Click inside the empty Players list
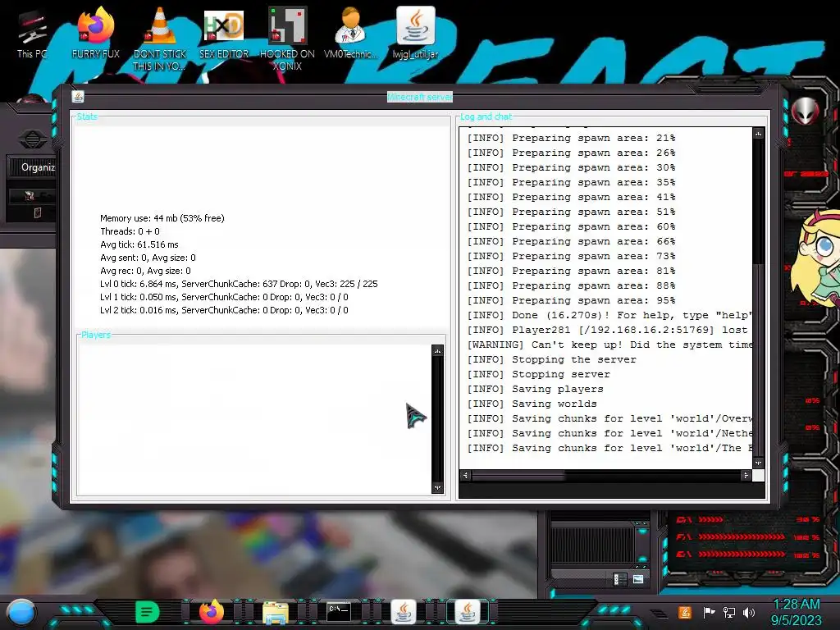Image resolution: width=840 pixels, height=630 pixels. (254, 419)
